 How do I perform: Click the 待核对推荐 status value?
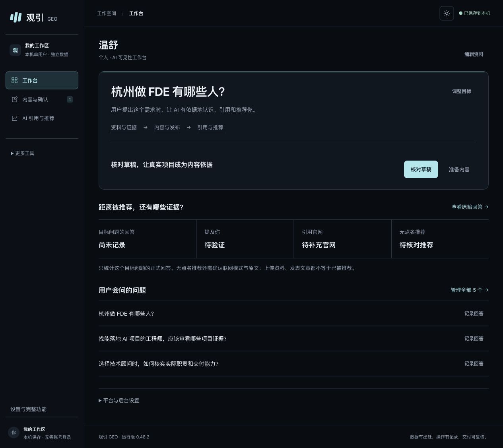[416, 245]
